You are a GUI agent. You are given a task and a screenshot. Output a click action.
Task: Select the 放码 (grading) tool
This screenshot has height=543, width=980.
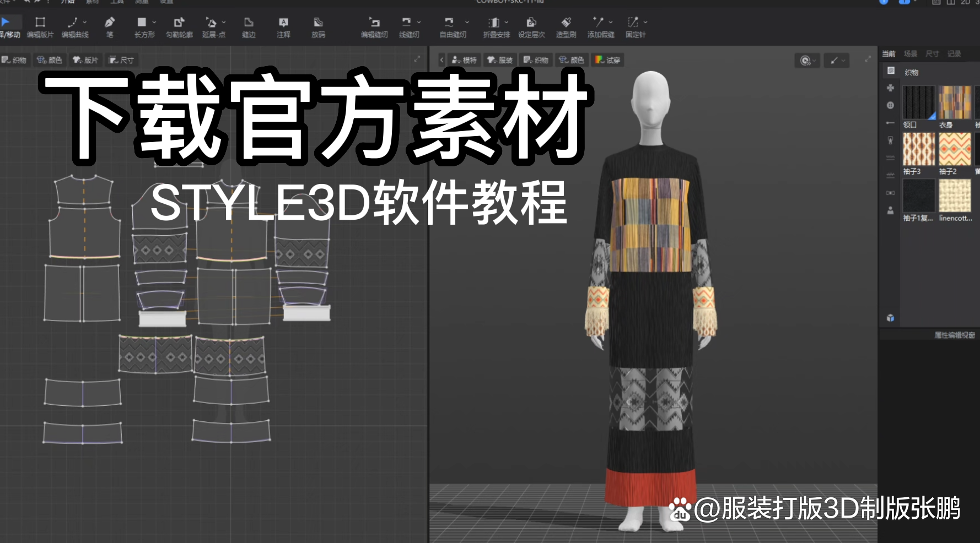click(318, 26)
